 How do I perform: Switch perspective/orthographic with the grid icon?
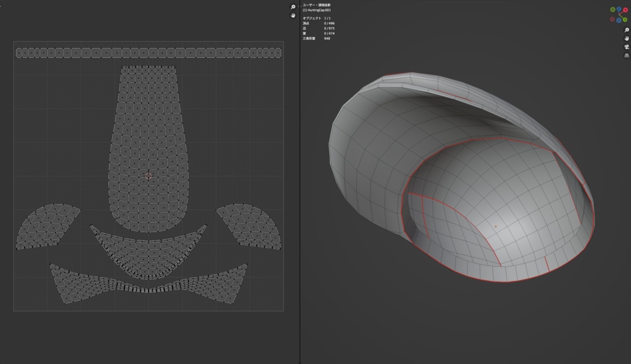627,55
